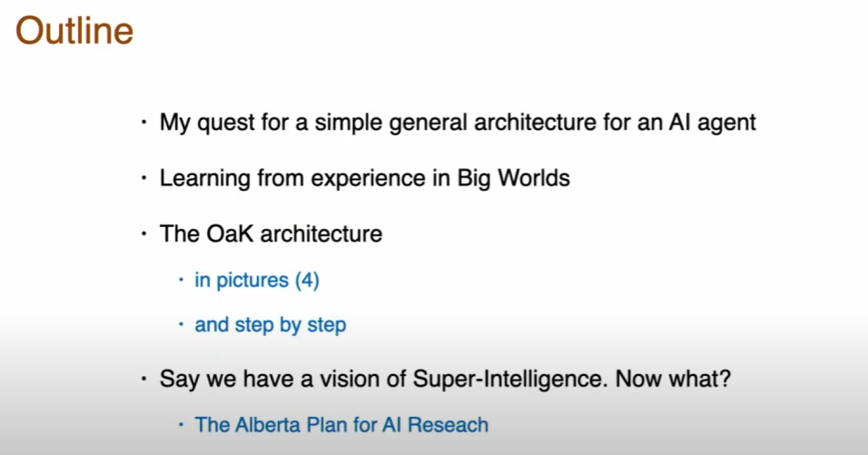Click the words "Big Worlds" in the second bullet
This screenshot has height=455, width=868.
514,178
